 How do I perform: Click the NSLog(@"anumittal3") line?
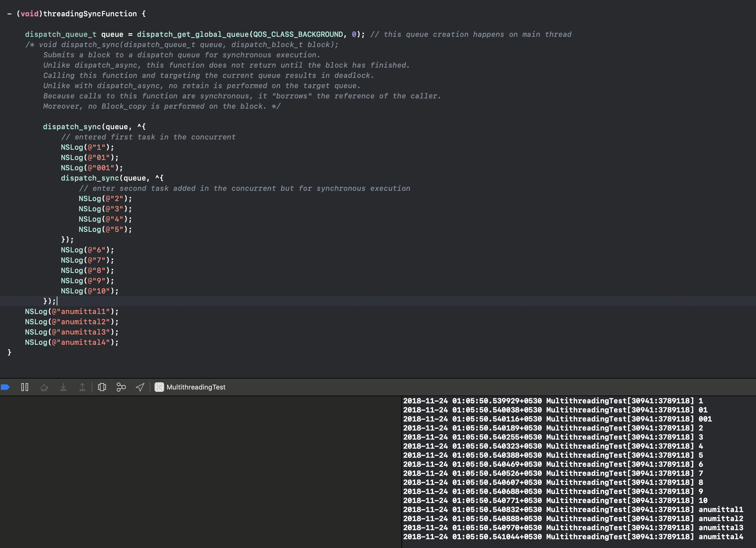tap(72, 332)
